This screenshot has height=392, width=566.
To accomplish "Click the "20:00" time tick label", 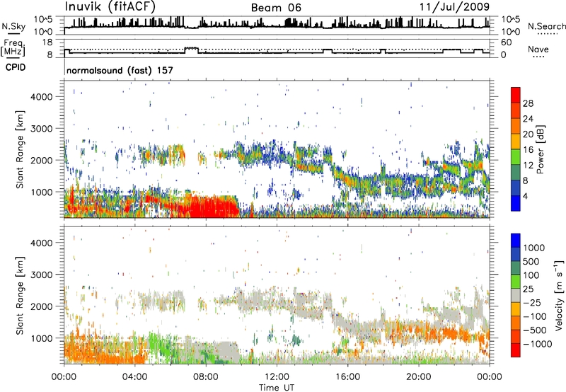I will pos(418,377).
